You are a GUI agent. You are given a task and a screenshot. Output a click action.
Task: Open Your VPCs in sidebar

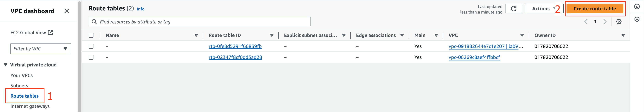[21, 75]
